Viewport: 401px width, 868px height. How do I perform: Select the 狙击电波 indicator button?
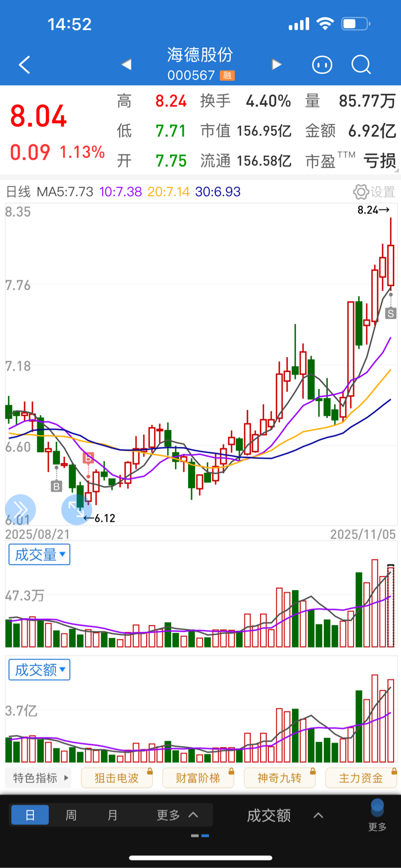[x=116, y=778]
